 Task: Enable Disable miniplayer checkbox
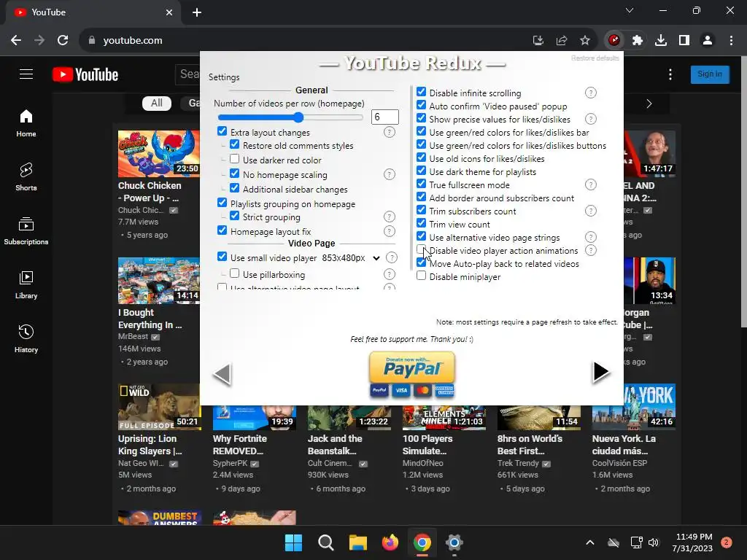pyautogui.click(x=421, y=276)
